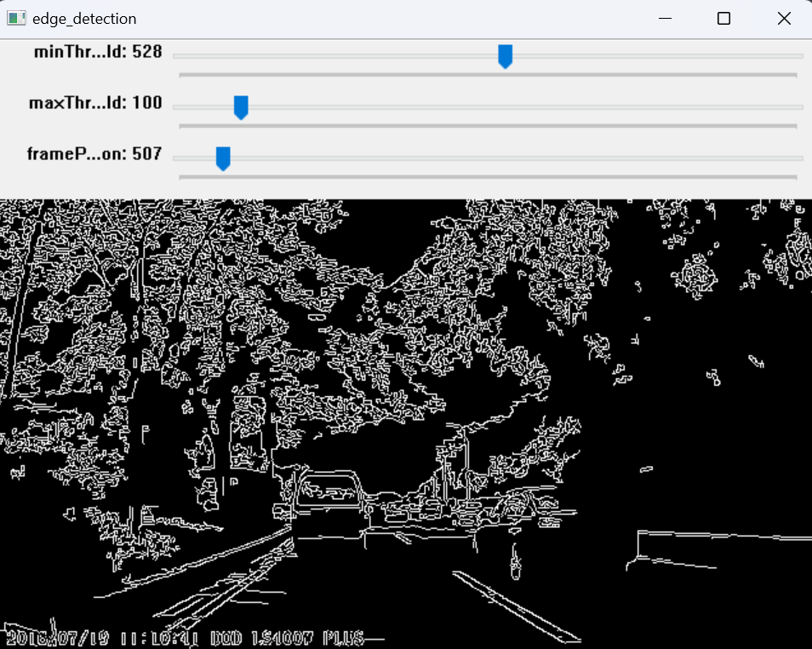Click the frameP...on: 507 label
The image size is (812, 649).
coord(94,154)
